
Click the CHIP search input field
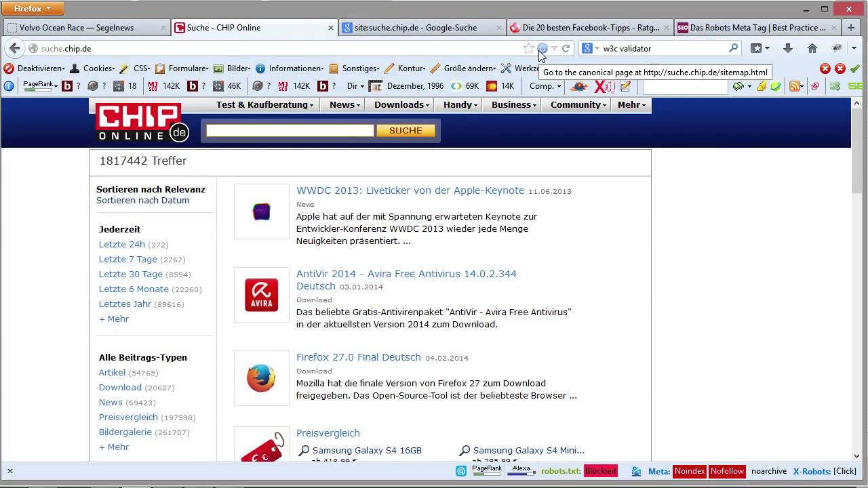[x=290, y=130]
